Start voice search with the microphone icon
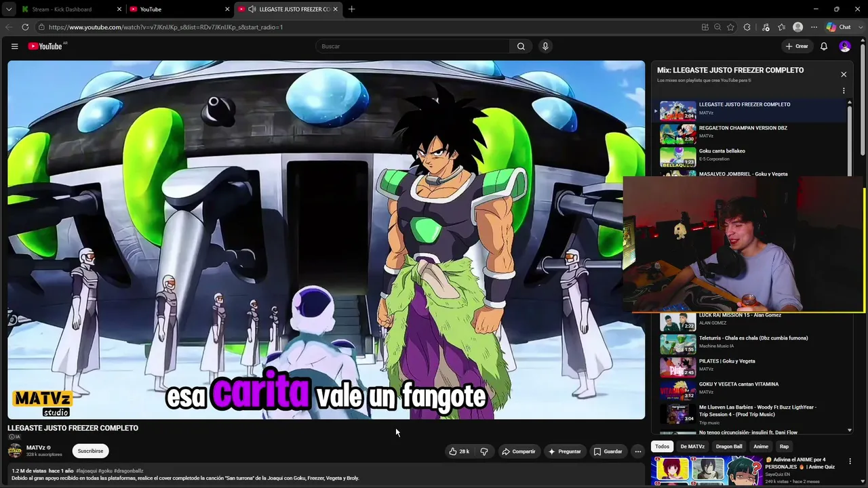The image size is (868, 488). click(545, 46)
